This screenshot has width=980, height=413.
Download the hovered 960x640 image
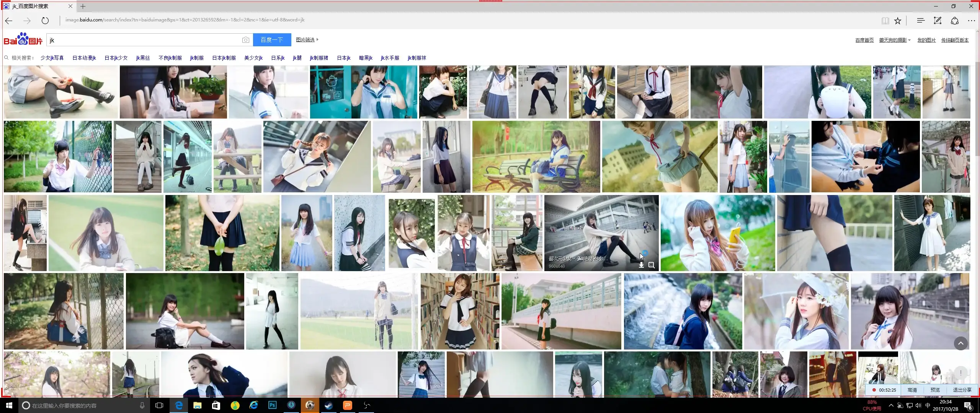[641, 265]
